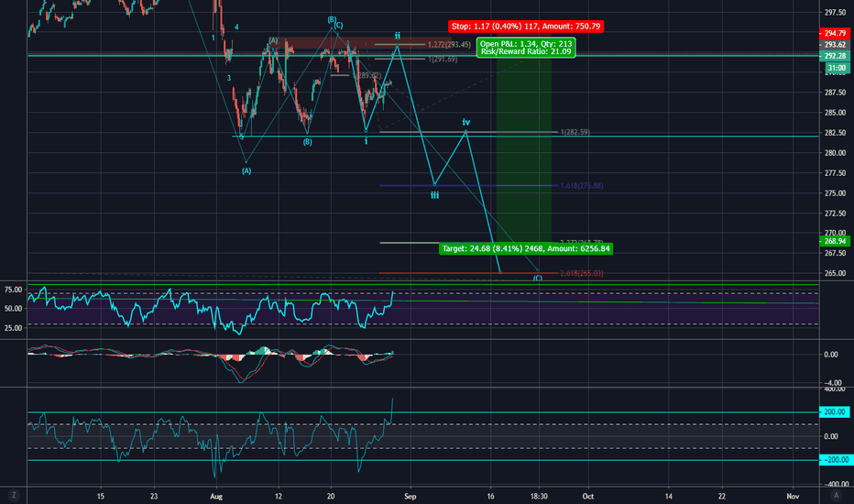Click the (C) label at projection bottom
Screen dimensions: 854x504
pyautogui.click(x=538, y=278)
